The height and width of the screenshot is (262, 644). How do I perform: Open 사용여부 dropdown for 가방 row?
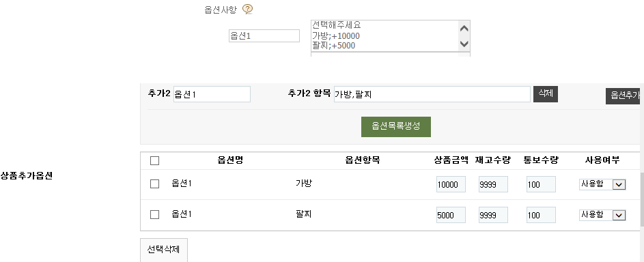(x=602, y=184)
